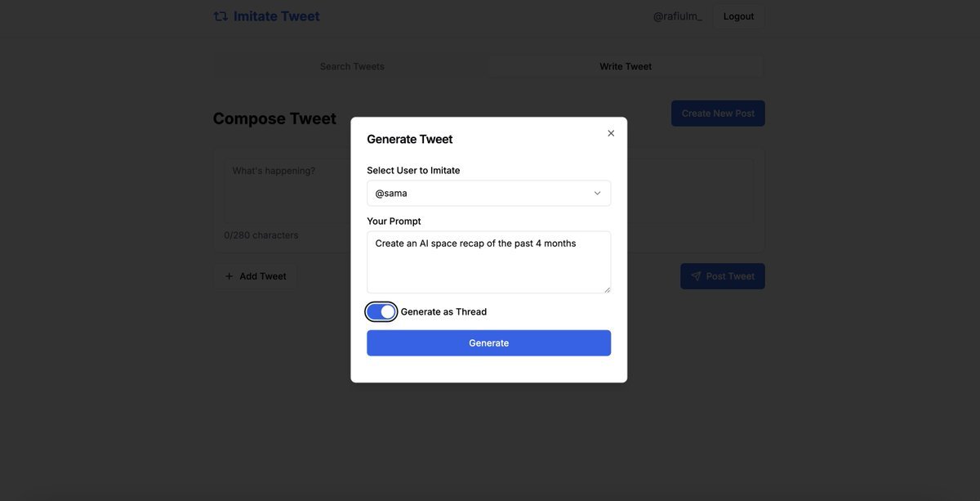Close the Generate Tweet dialog

611,133
